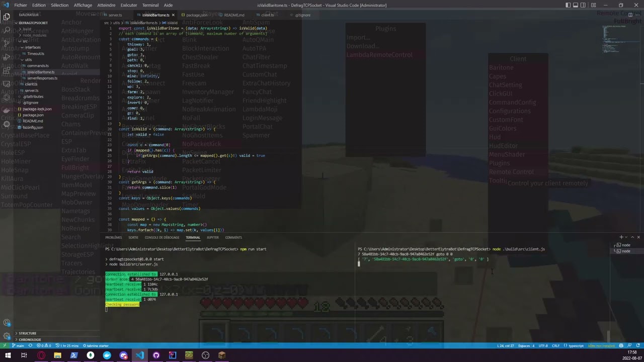
Task: Open commands.ts in file tree
Action: pyautogui.click(x=38, y=66)
